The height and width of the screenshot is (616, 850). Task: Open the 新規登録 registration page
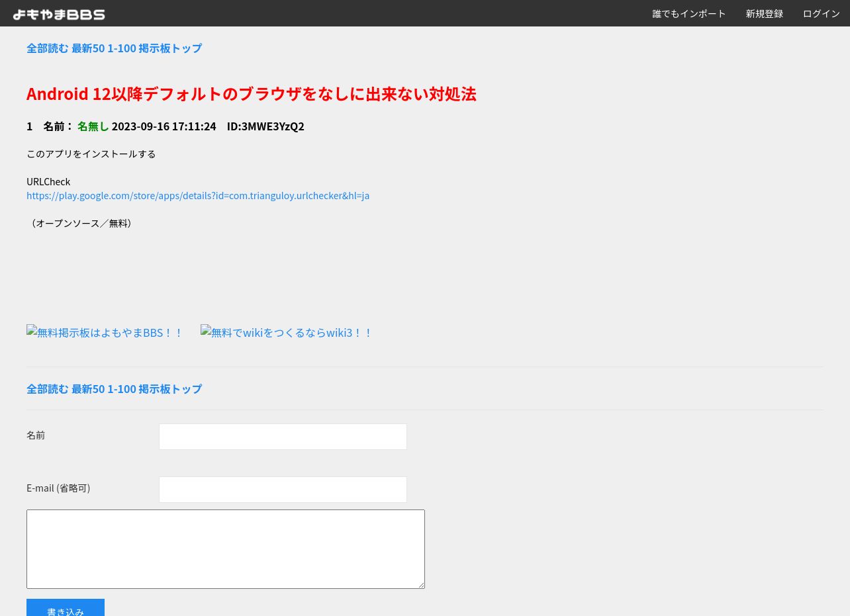(765, 13)
